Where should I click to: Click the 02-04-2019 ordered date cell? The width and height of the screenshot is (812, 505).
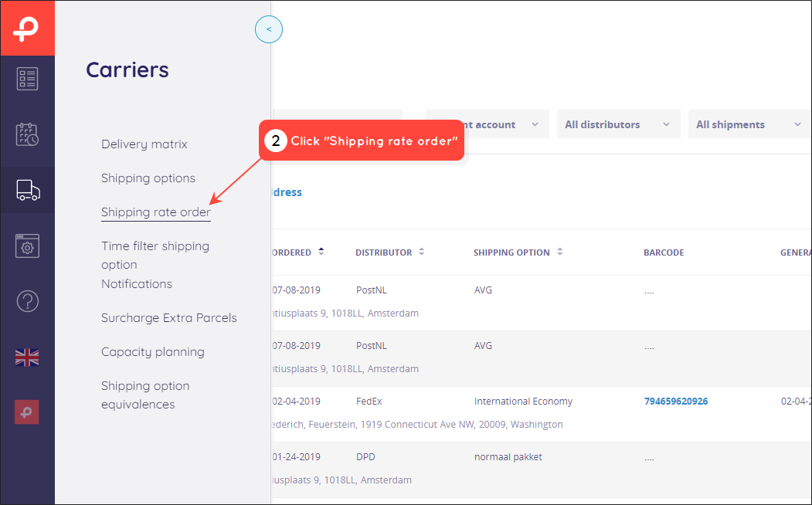tap(296, 401)
